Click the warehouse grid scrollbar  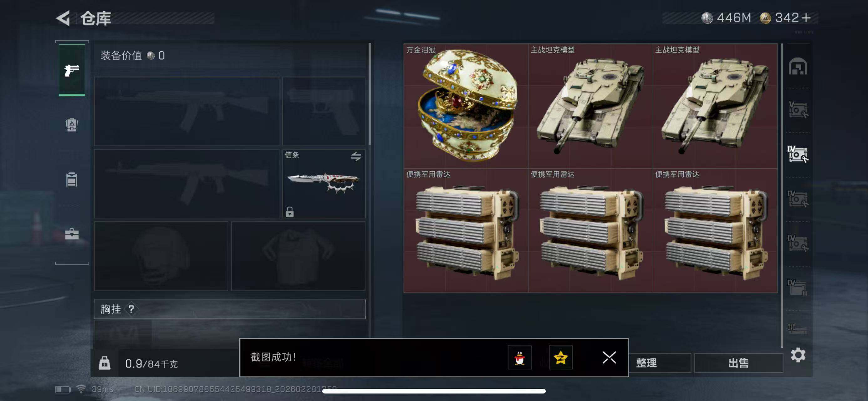click(782, 195)
